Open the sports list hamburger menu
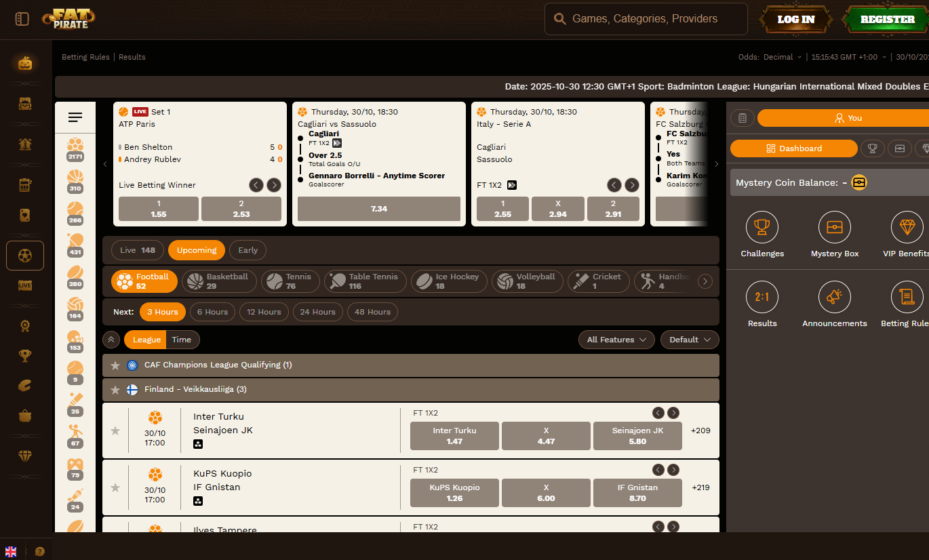The width and height of the screenshot is (929, 560). 75,118
